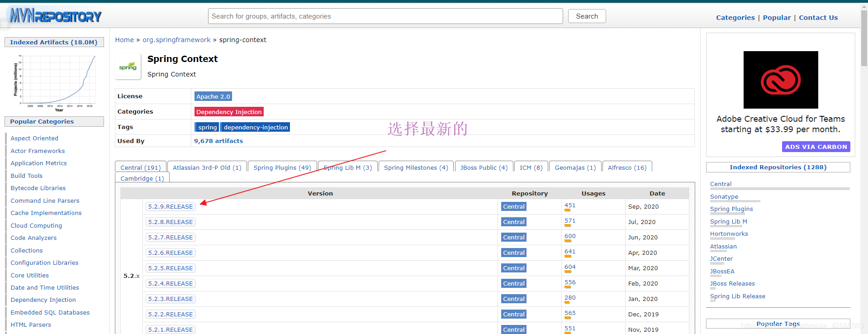Viewport: 868px width, 334px height.
Task: Open the Contact Us link
Action: pos(818,18)
